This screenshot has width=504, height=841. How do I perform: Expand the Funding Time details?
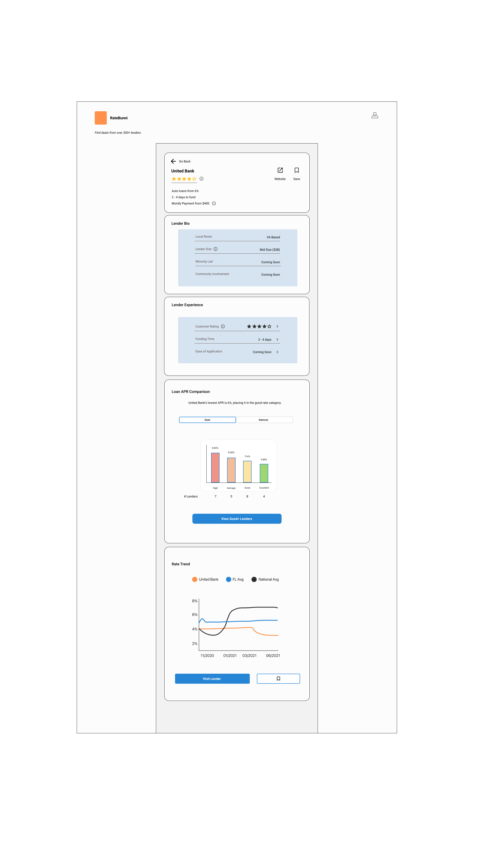point(277,339)
